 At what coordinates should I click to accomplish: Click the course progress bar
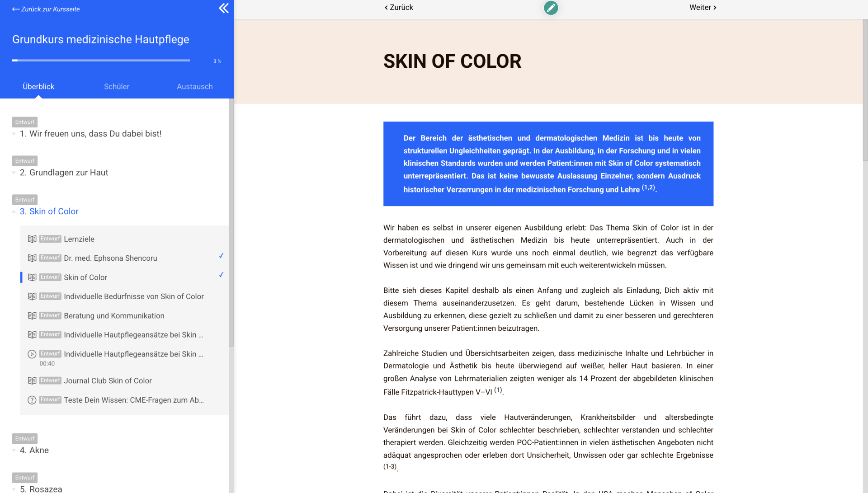(101, 60)
